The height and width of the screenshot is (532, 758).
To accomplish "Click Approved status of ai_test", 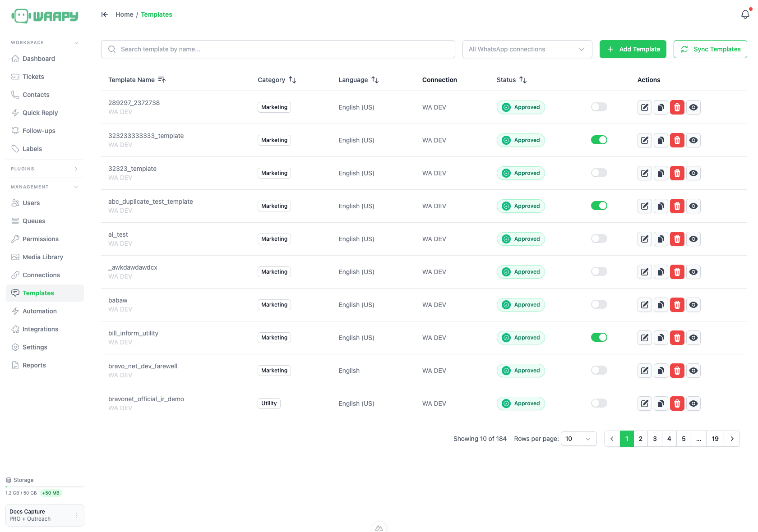I will point(521,239).
